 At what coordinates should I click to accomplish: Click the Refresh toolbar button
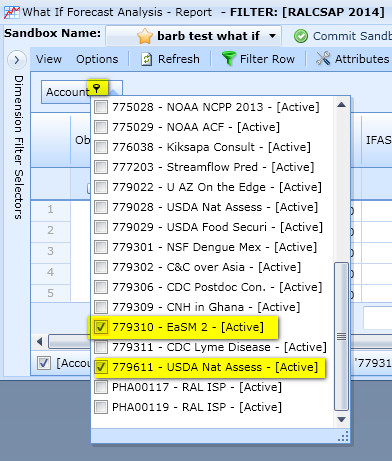[x=170, y=59]
